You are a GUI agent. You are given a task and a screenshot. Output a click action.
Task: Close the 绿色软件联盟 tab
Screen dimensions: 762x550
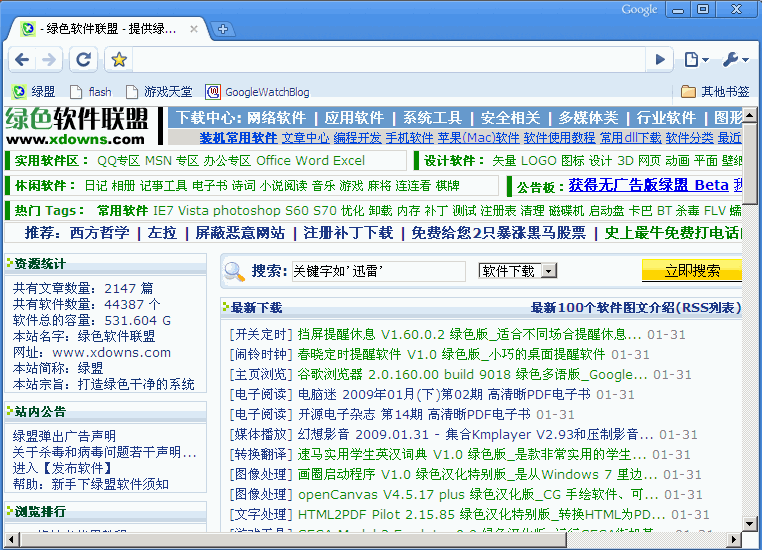coord(194,29)
